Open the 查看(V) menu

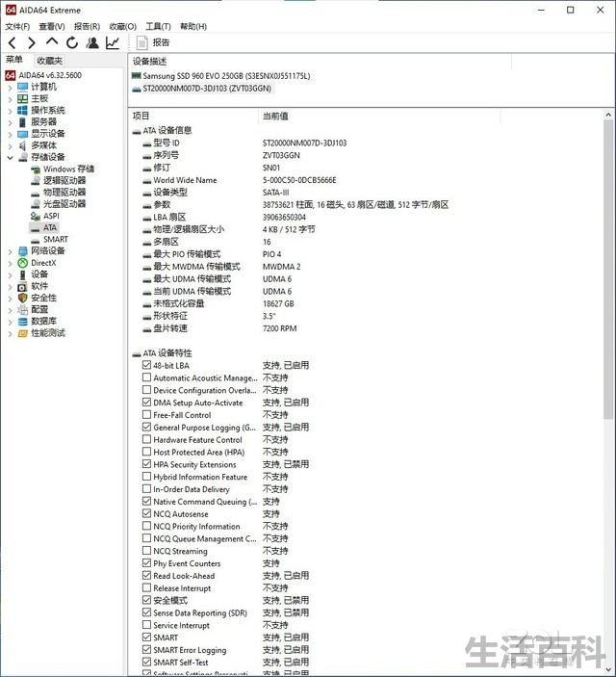coord(52,27)
